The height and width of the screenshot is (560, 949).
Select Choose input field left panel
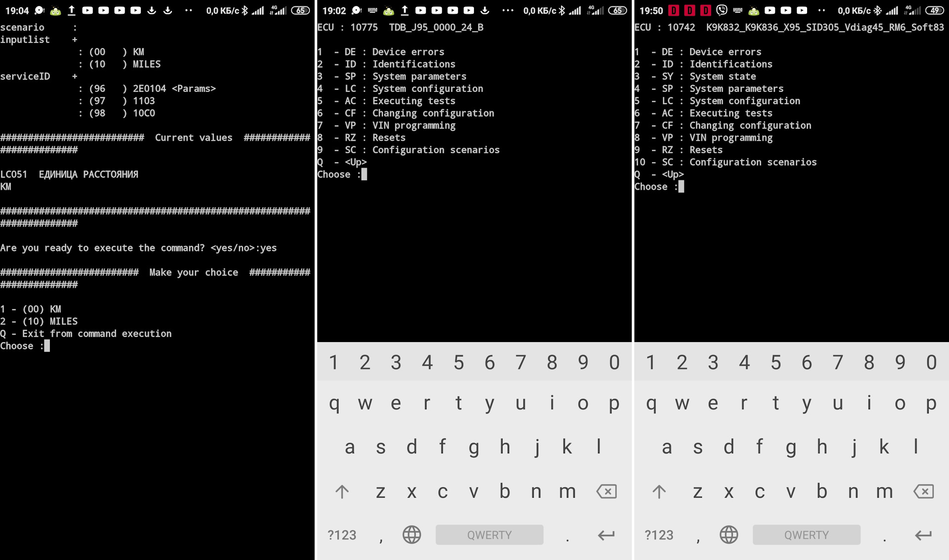click(46, 345)
